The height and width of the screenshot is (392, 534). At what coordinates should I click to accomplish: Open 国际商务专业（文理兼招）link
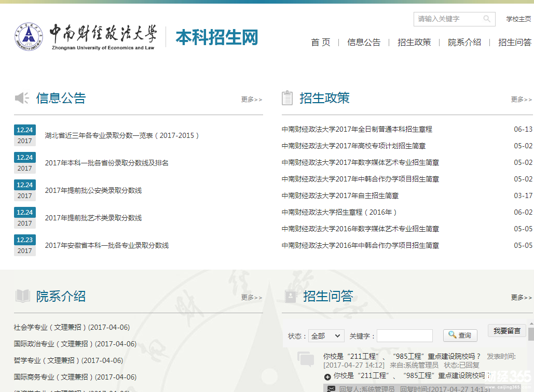click(x=75, y=377)
